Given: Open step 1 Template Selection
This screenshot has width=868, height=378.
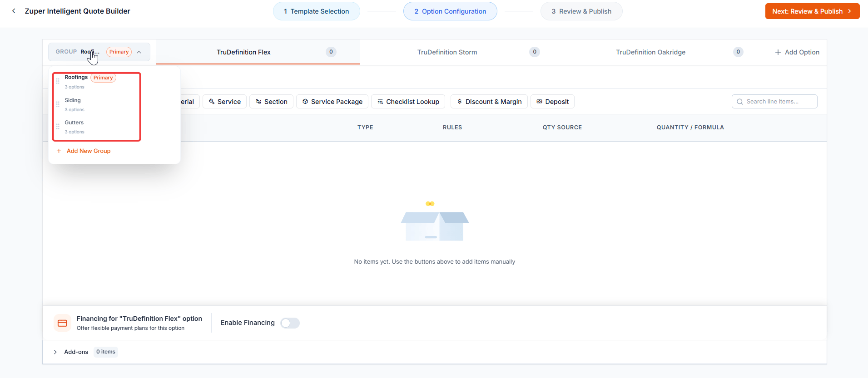Looking at the screenshot, I should [317, 11].
